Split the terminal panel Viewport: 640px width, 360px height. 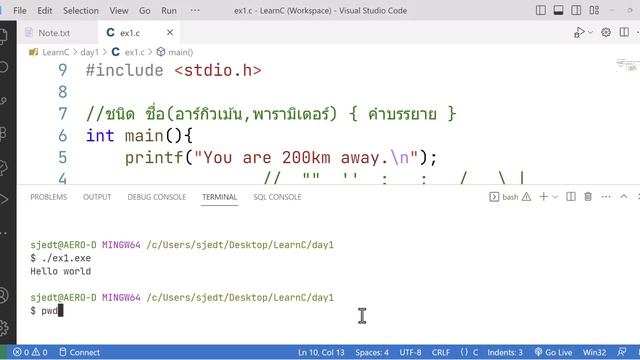tap(571, 197)
